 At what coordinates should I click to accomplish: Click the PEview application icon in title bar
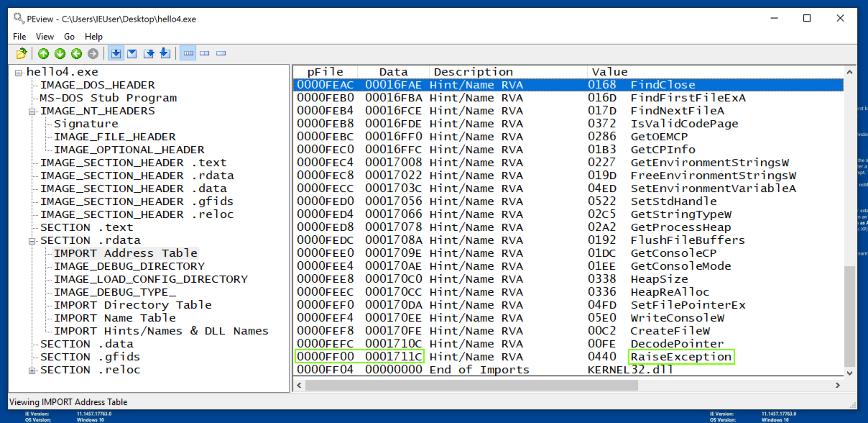pos(19,18)
